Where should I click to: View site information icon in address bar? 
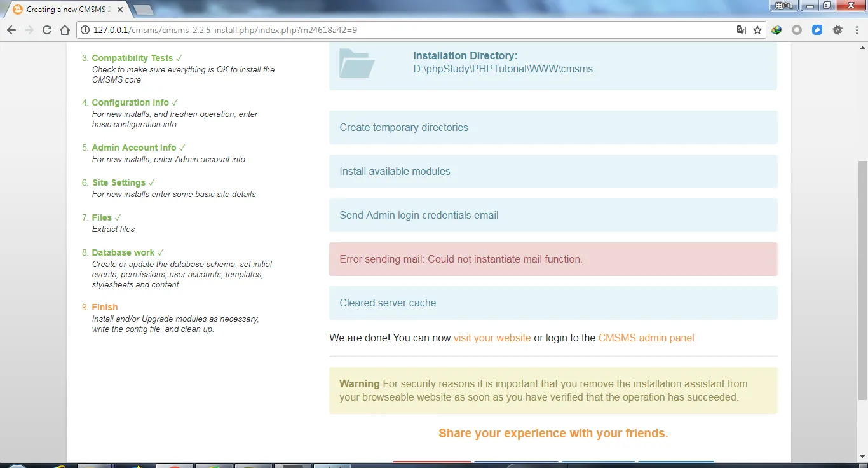(85, 30)
